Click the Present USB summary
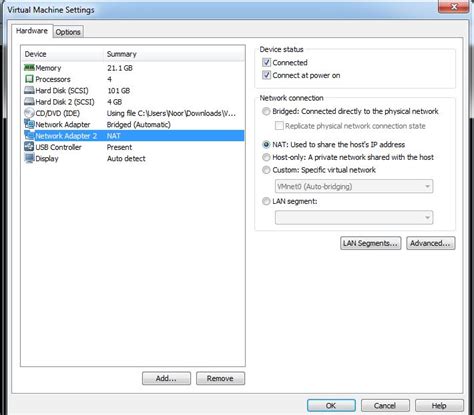Screen dimensions: 474x415 [119, 147]
